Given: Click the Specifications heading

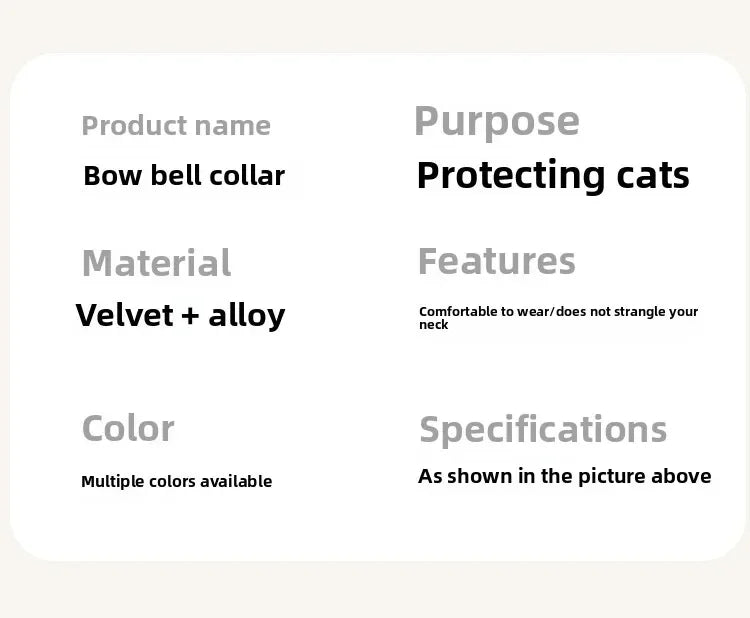Looking at the screenshot, I should [543, 430].
